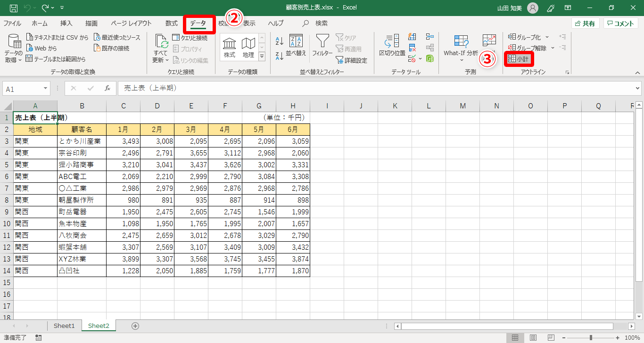Click the 小計 (Subtotal) button
This screenshot has width=644, height=343.
[519, 59]
